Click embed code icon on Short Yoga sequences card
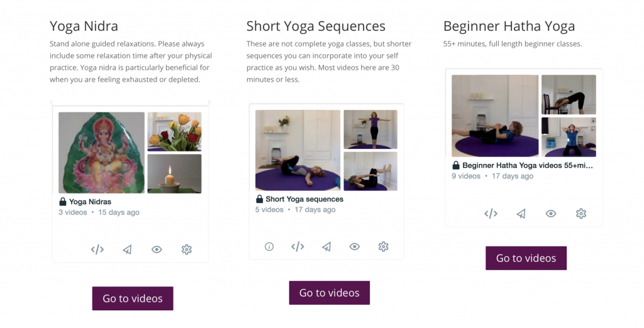 pyautogui.click(x=297, y=247)
